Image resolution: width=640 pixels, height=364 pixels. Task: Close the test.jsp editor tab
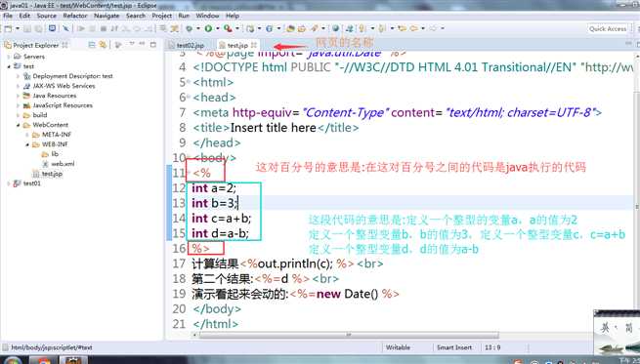click(x=254, y=45)
